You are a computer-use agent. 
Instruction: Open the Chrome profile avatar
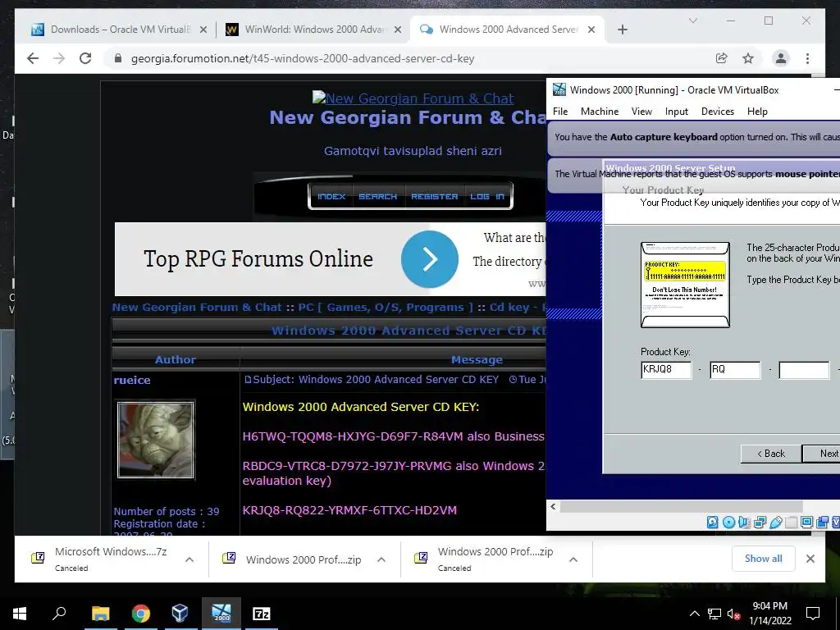(781, 58)
